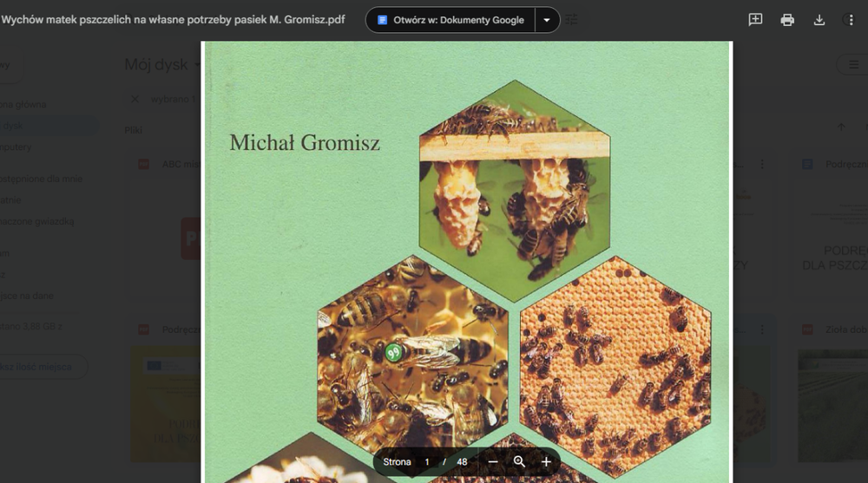Download the PDF file
This screenshot has width=868, height=483.
(819, 20)
